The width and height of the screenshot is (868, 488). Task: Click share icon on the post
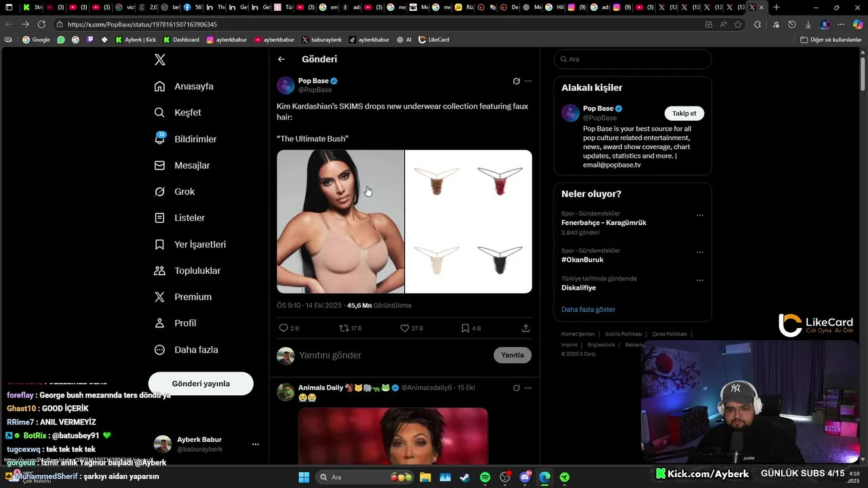(x=526, y=328)
